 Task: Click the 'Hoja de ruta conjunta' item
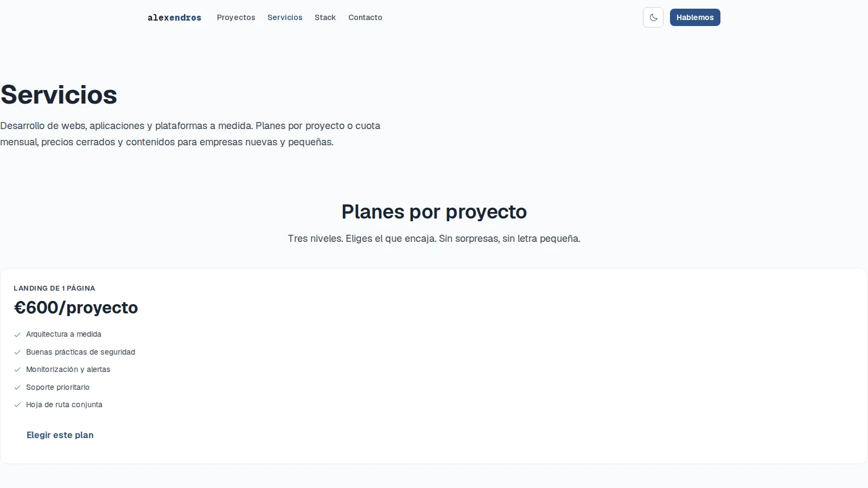point(64,404)
